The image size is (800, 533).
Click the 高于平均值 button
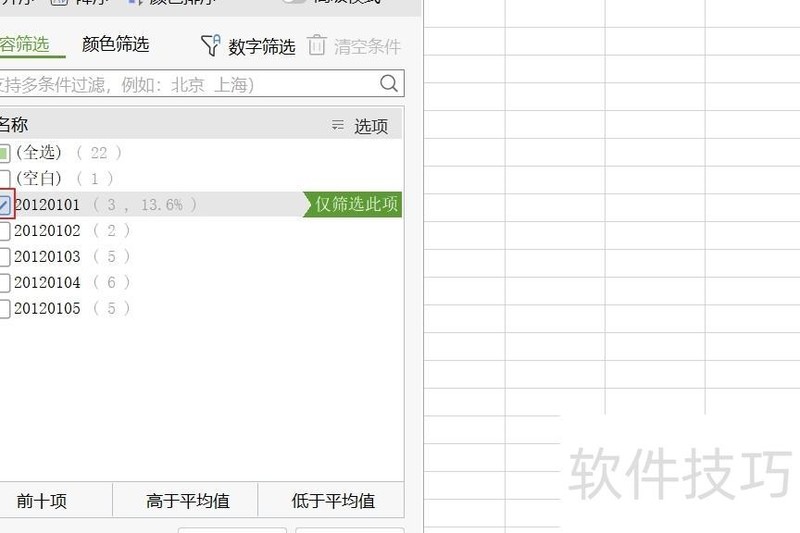click(187, 500)
